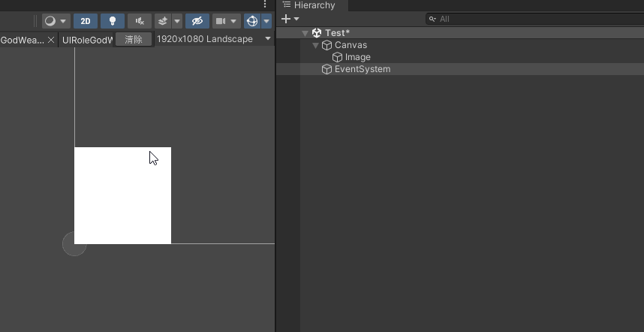Switch to the UIRoleGodW tab

(x=87, y=41)
